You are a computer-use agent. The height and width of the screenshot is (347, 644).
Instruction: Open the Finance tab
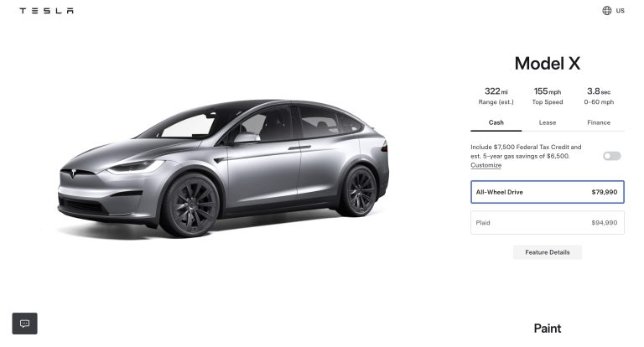pyautogui.click(x=599, y=122)
